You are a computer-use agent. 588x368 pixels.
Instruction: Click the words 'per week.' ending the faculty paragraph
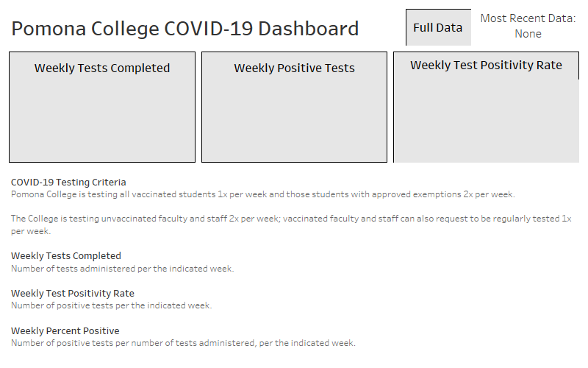[x=31, y=231]
